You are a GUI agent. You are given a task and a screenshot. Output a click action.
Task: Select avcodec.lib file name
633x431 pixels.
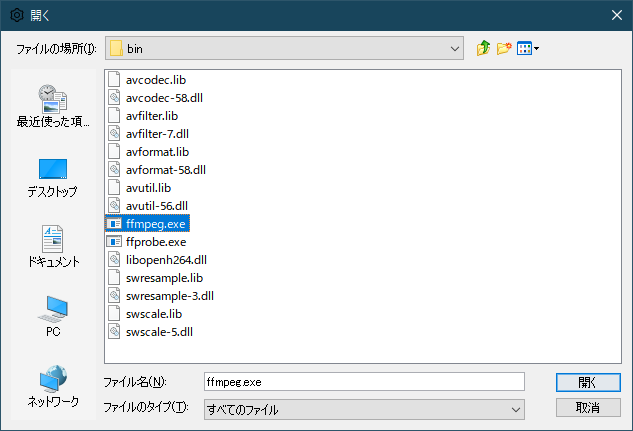[x=156, y=80]
